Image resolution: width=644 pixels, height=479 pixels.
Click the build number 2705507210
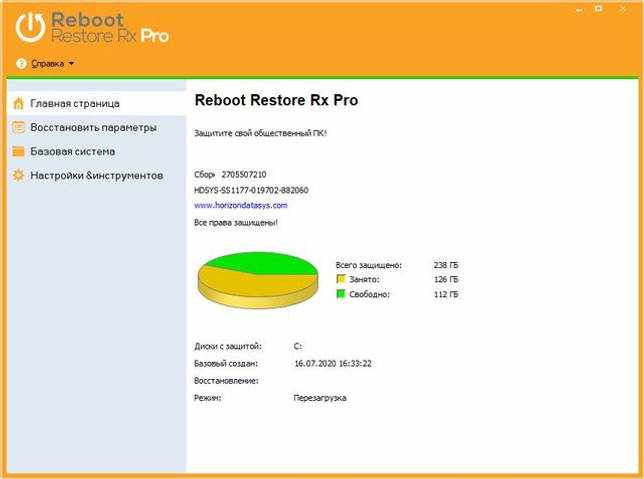coord(244,175)
